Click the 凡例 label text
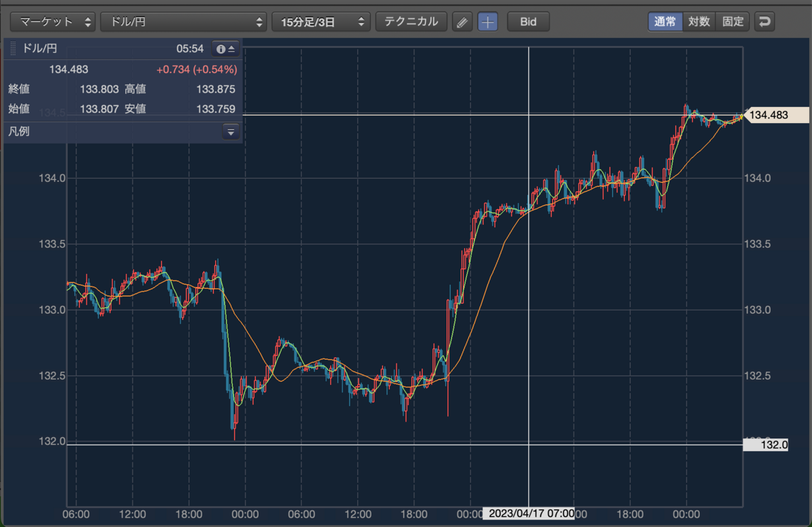 pyautogui.click(x=19, y=132)
